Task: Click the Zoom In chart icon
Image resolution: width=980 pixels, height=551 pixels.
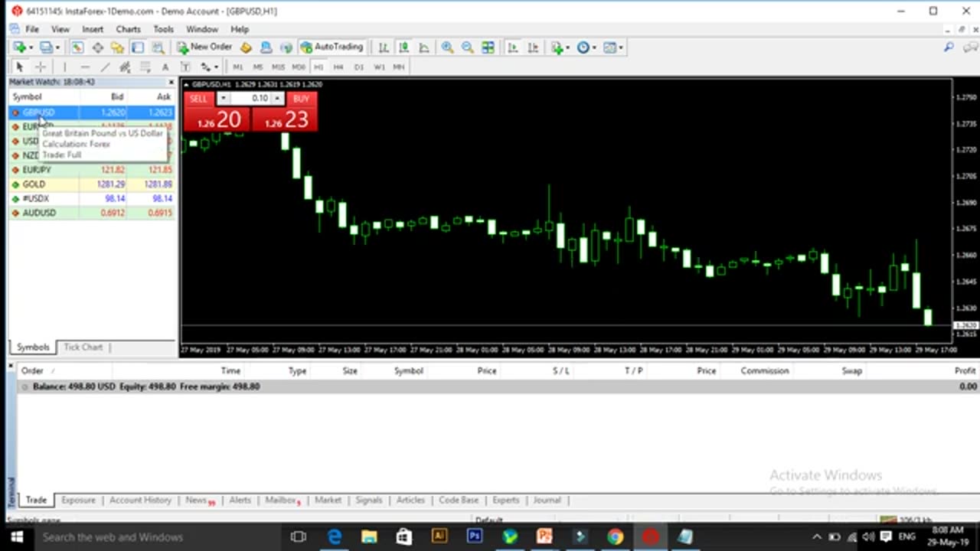Action: (x=447, y=47)
